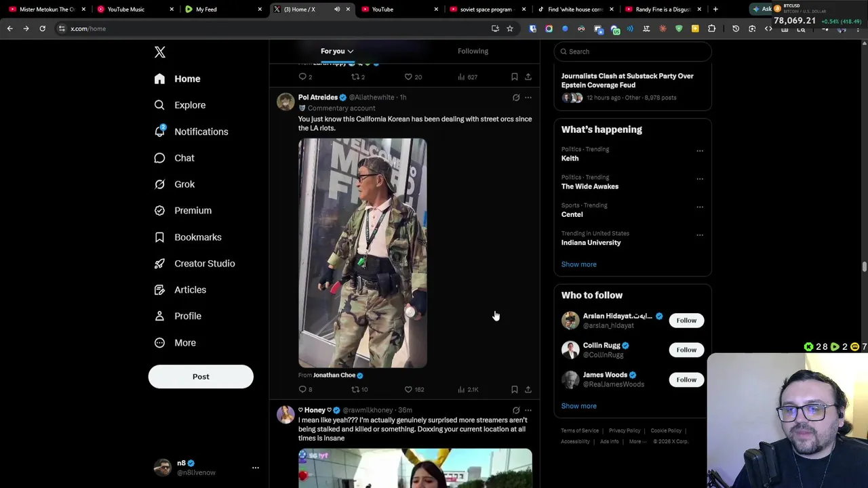The width and height of the screenshot is (868, 488).
Task: Follow James Woods
Action: 686,380
